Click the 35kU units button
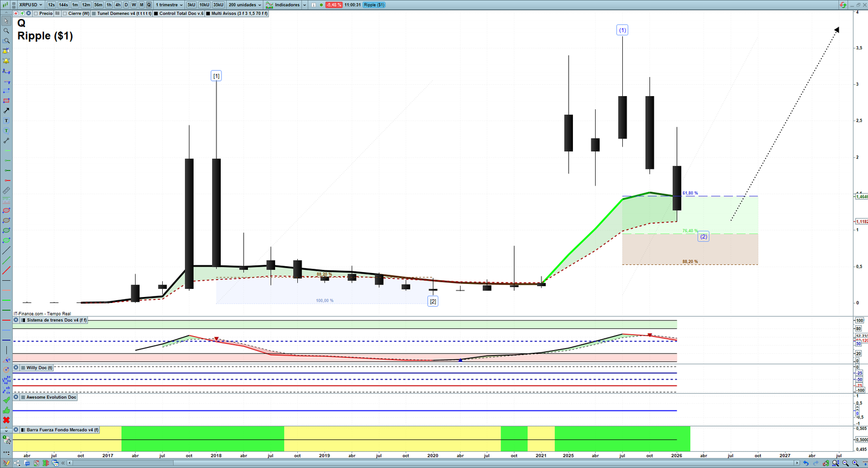This screenshot has width=868, height=468. click(x=218, y=5)
